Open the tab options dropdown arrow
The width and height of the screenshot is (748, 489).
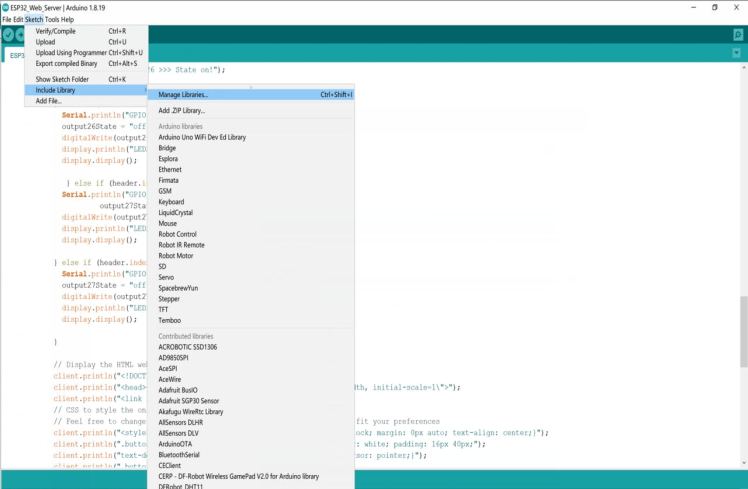coord(738,55)
